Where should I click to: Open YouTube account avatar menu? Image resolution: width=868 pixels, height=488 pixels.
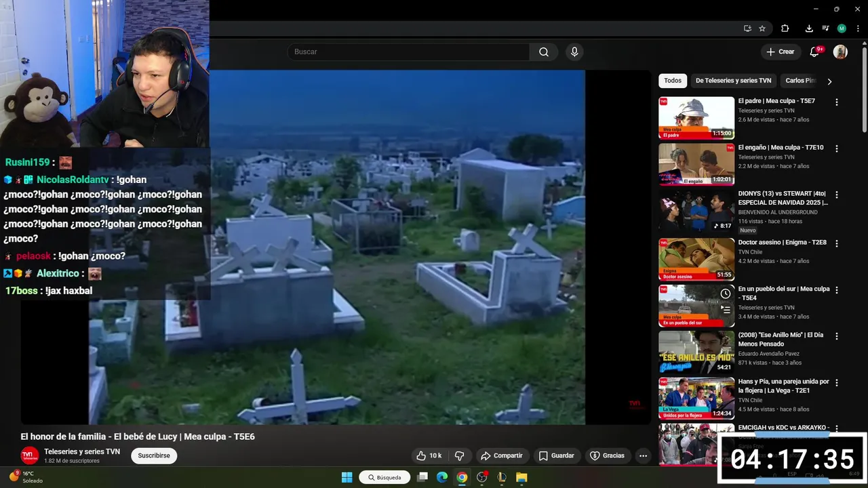click(840, 52)
